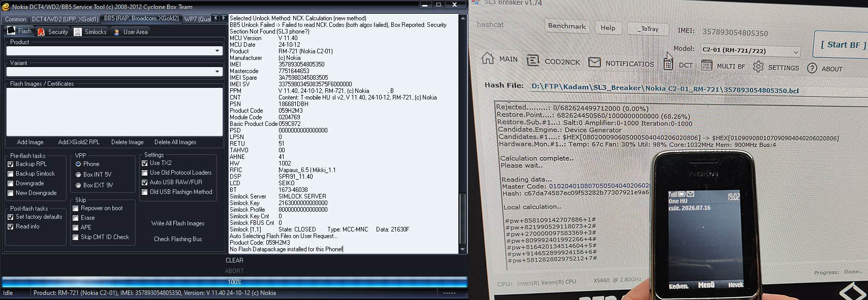Open MULTI BF icon in SL3 Breaker
Viewport: 868px width, 300px height.
(706, 65)
